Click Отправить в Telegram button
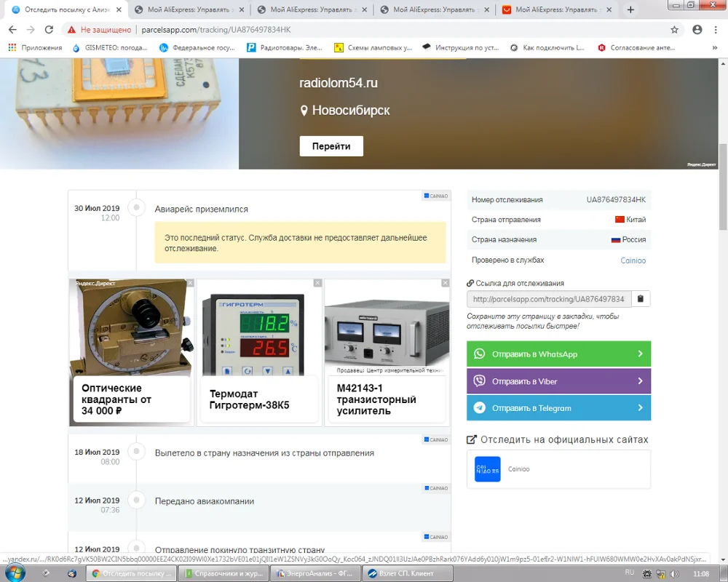This screenshot has height=582, width=728. click(558, 408)
